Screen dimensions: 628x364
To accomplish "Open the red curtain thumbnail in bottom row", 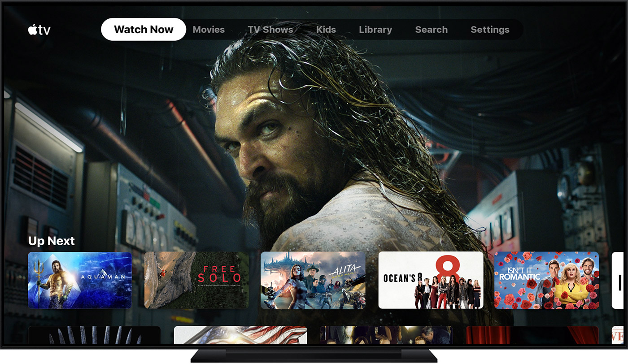I will [532, 335].
